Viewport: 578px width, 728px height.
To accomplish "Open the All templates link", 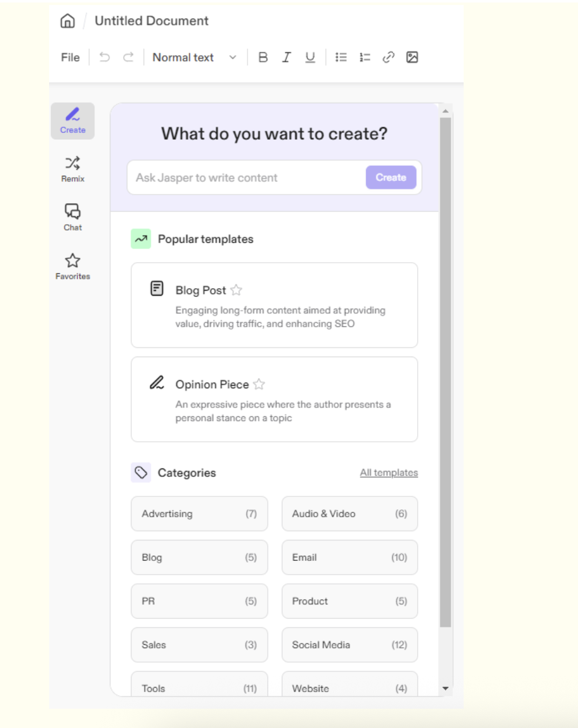I will (x=388, y=473).
